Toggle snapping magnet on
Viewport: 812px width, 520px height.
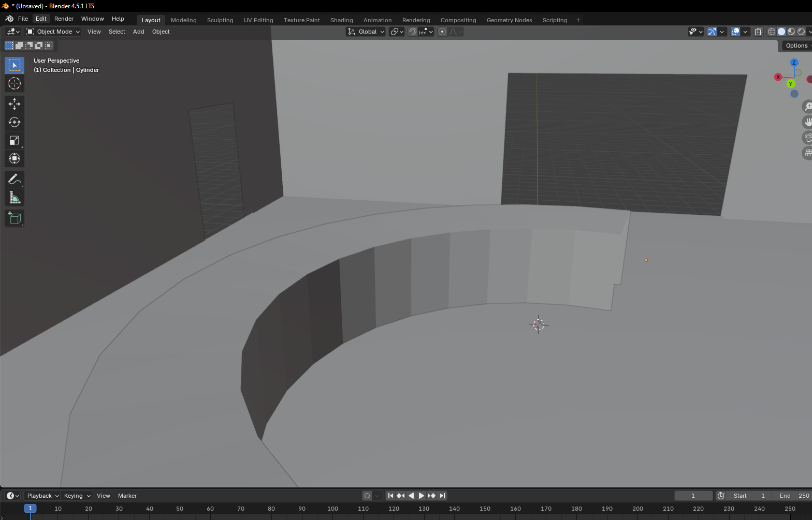coord(412,32)
